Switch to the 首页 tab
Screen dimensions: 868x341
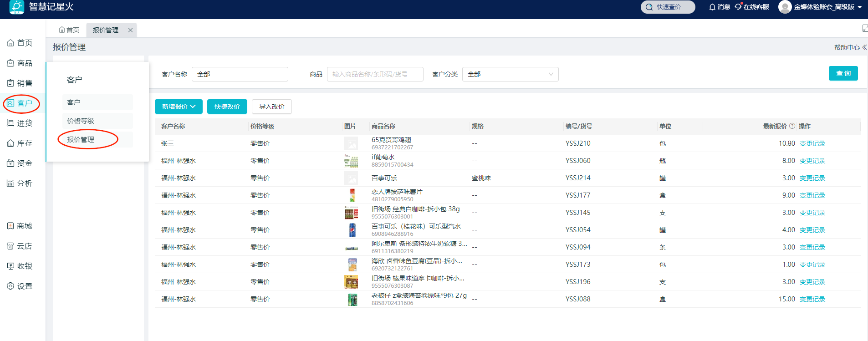pos(69,30)
